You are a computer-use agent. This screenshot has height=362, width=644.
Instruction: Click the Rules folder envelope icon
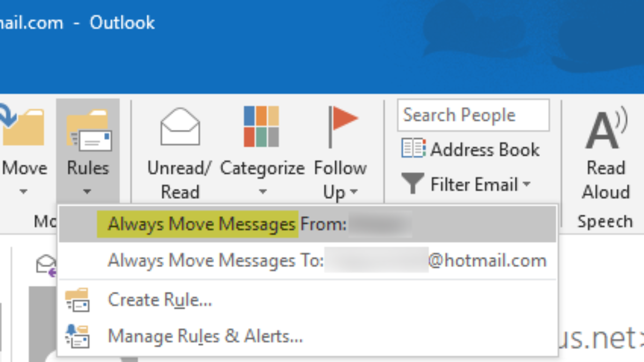point(89,130)
